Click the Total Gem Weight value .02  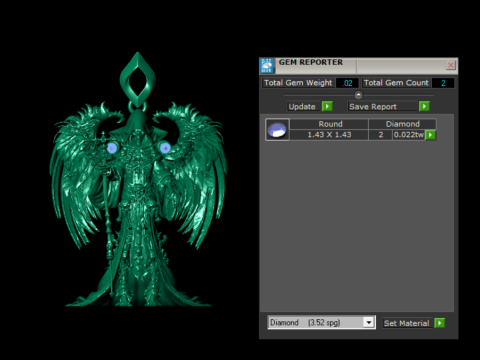(347, 83)
